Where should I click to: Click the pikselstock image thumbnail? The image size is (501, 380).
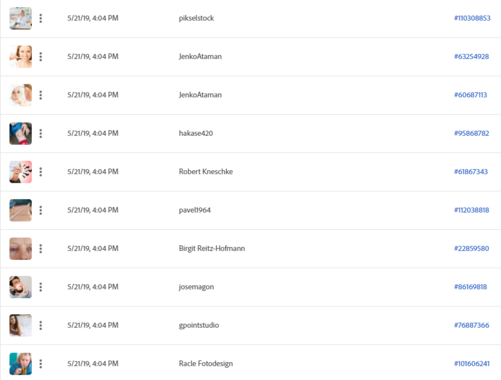pos(21,18)
